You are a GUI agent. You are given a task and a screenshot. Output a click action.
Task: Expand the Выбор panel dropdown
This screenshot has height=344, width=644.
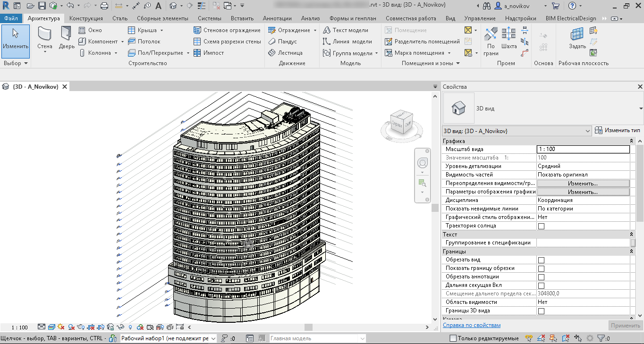(16, 63)
